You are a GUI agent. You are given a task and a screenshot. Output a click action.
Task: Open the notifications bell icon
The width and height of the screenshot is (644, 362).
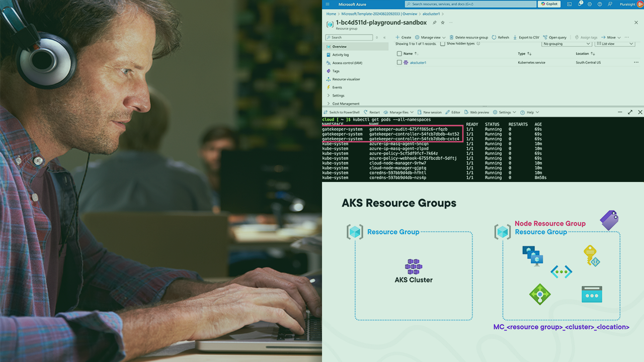click(580, 4)
